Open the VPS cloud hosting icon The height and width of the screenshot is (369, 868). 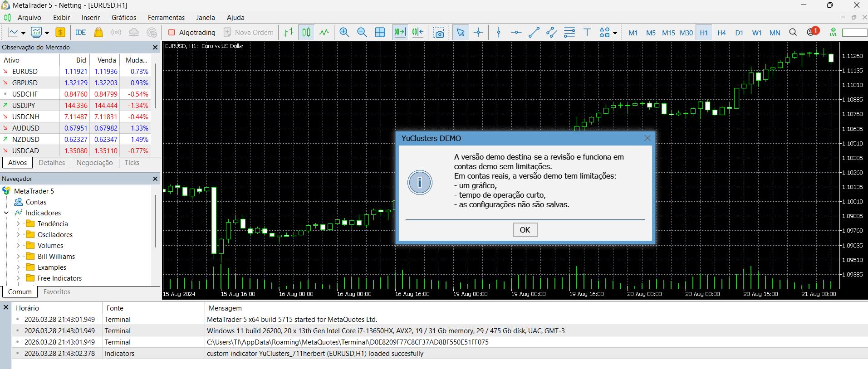[134, 32]
